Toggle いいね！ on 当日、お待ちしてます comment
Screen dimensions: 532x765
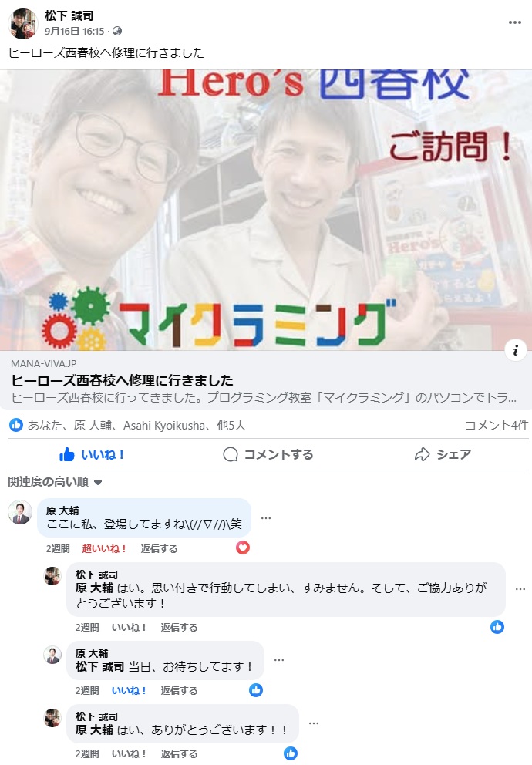(x=129, y=691)
